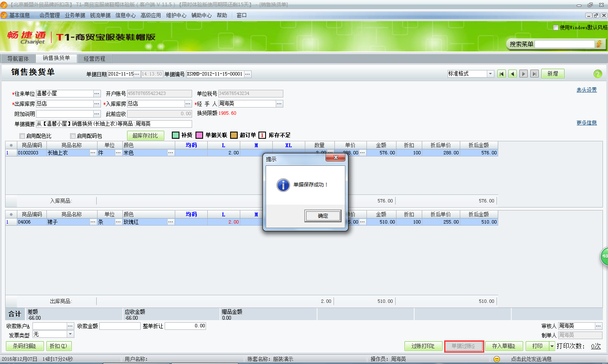Image resolution: width=608 pixels, height=364 pixels.
Task: Open the 辅助中心 menu
Action: [x=201, y=15]
